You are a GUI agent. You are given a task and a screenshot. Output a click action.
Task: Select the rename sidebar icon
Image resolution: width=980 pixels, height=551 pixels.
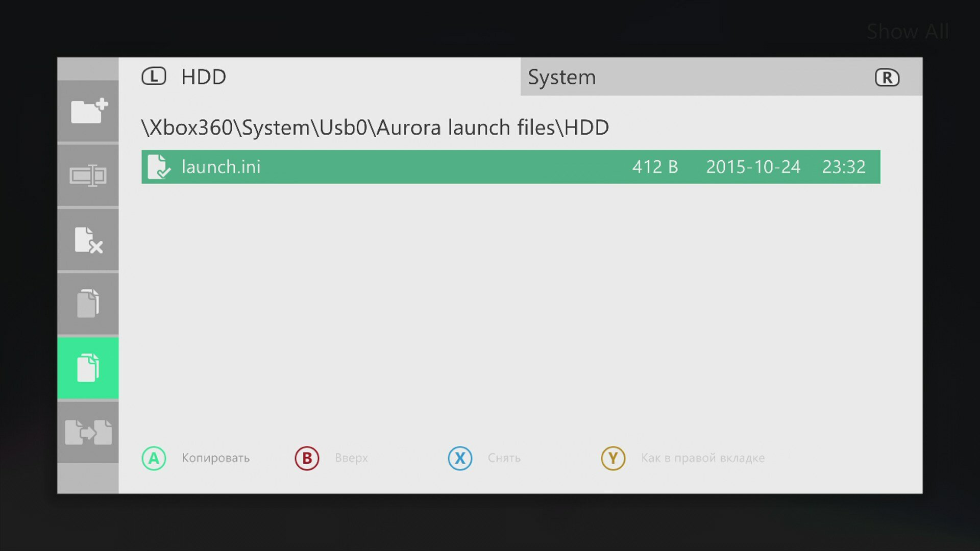pos(88,176)
